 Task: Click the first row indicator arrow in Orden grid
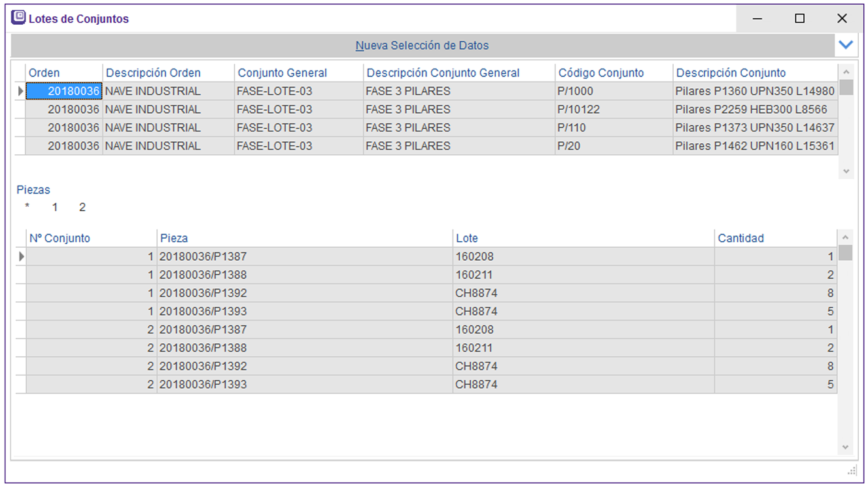click(20, 91)
